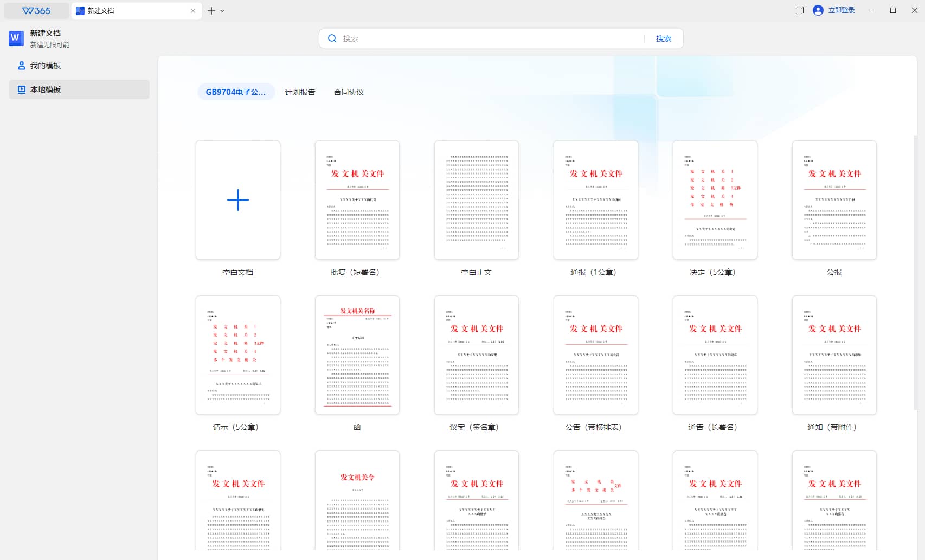Open 我的模板 in the sidebar
Image resolution: width=925 pixels, height=560 pixels.
46,66
